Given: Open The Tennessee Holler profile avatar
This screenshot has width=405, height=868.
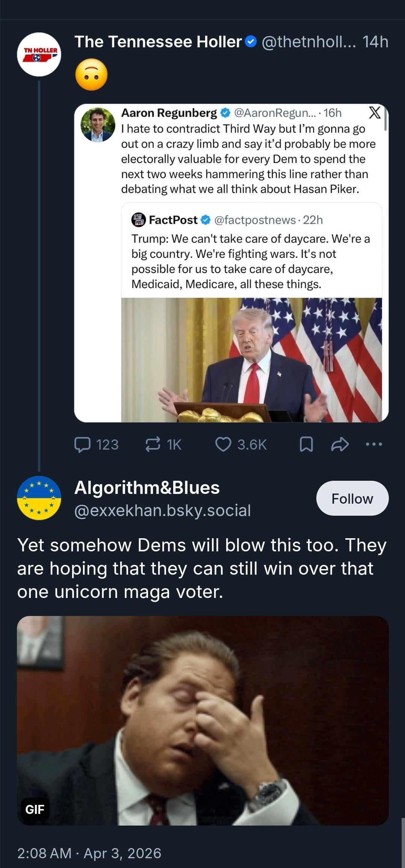Looking at the screenshot, I should (x=39, y=55).
